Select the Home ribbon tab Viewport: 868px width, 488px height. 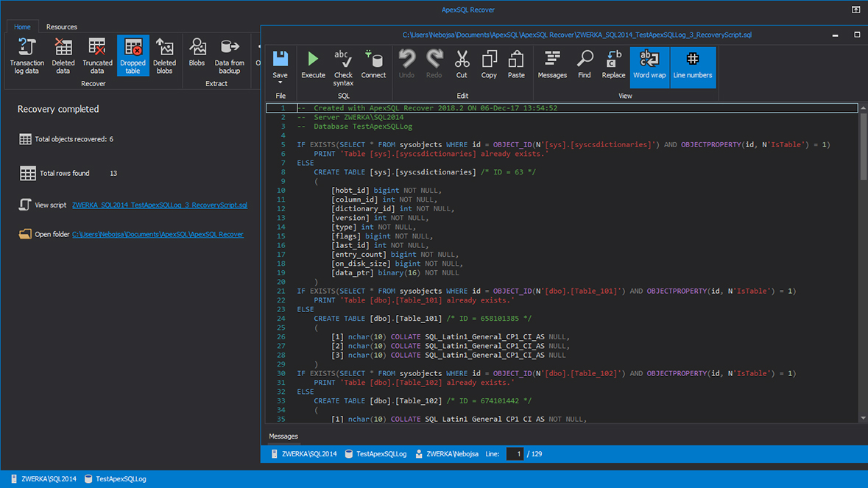point(22,26)
